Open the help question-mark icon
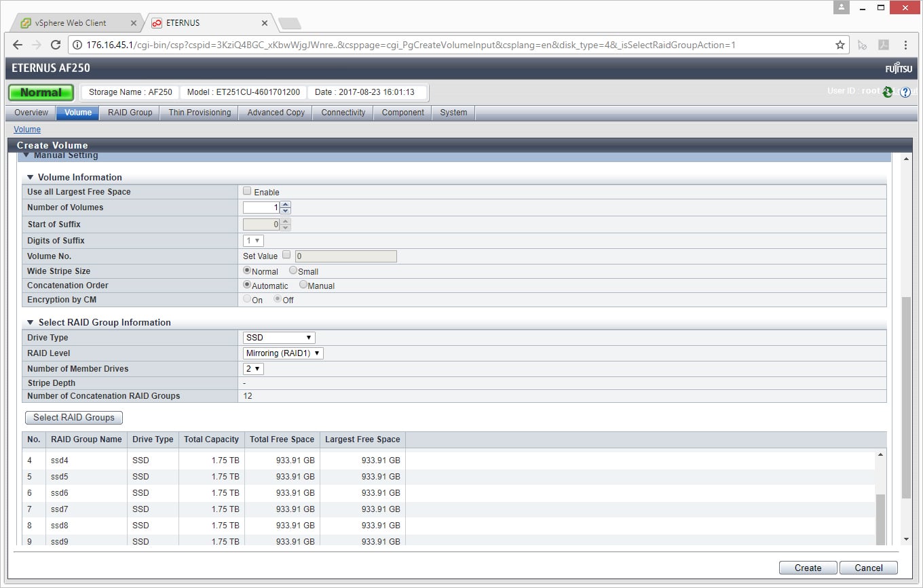The width and height of the screenshot is (923, 588). point(905,92)
